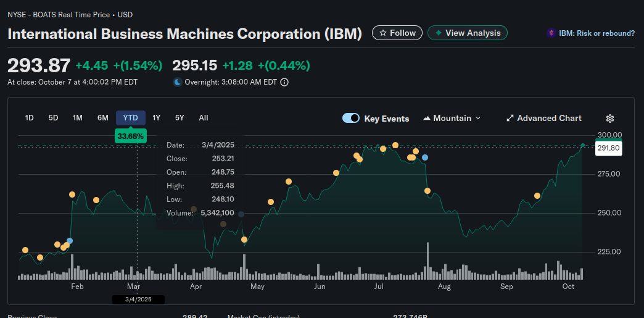Show the 1Y chart range

point(157,118)
